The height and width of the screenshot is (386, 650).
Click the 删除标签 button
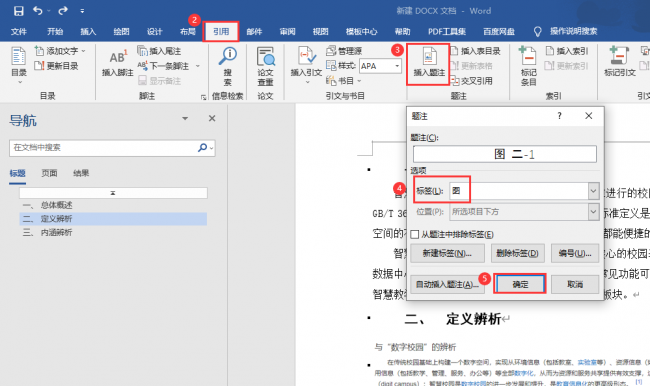pyautogui.click(x=517, y=253)
